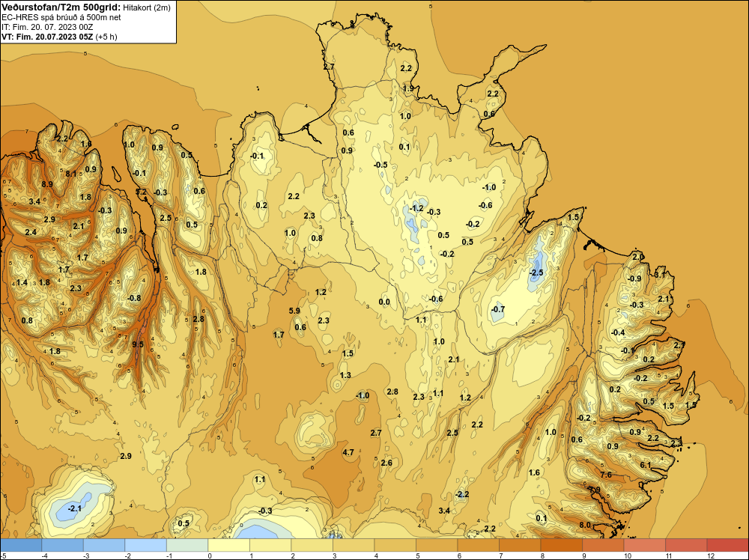Click the 1.9 temperature reading
This screenshot has height=560, width=749.
coord(408,88)
